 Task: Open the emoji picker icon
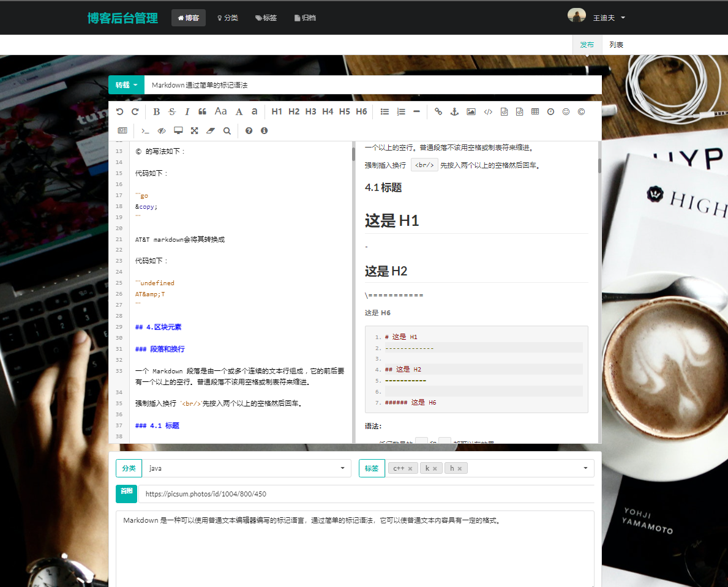tap(565, 111)
